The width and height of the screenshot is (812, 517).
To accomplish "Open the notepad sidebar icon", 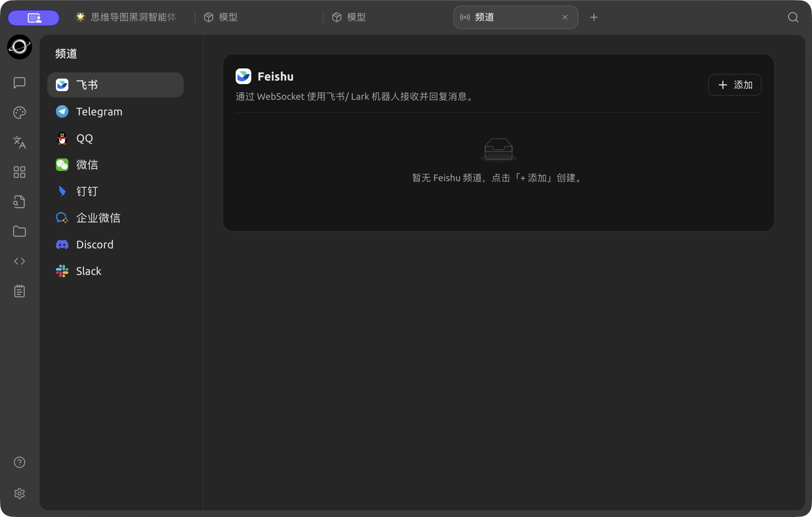I will [20, 291].
